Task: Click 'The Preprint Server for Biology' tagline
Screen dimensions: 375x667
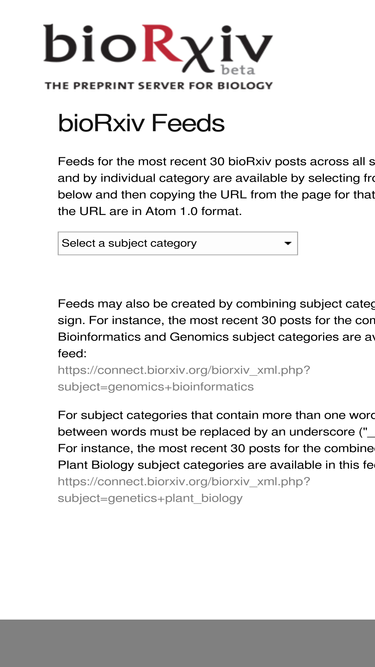Action: (159, 86)
